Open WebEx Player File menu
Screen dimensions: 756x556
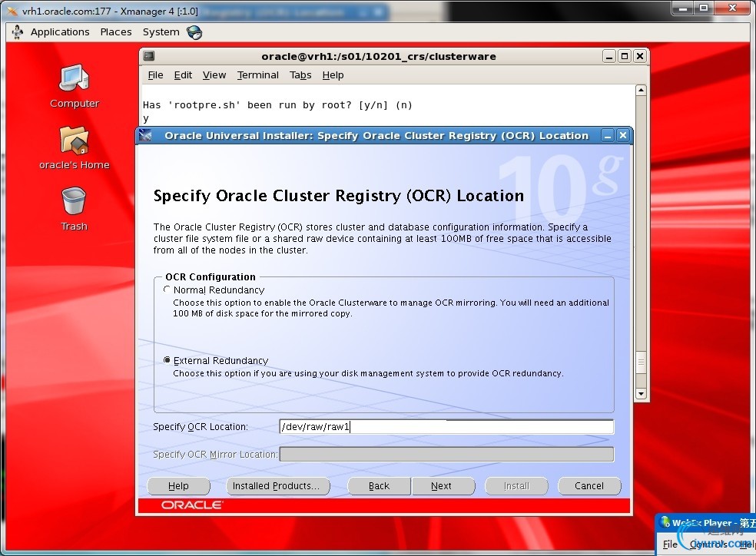click(x=670, y=544)
